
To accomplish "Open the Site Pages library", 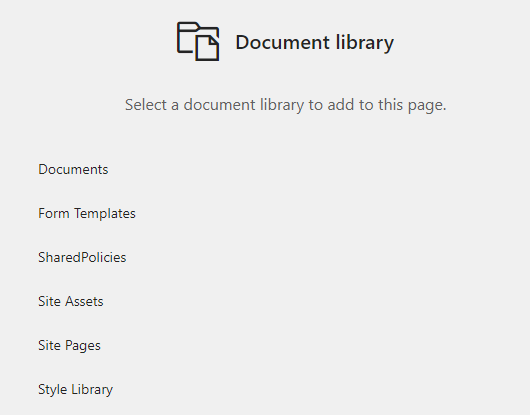I will click(69, 345).
